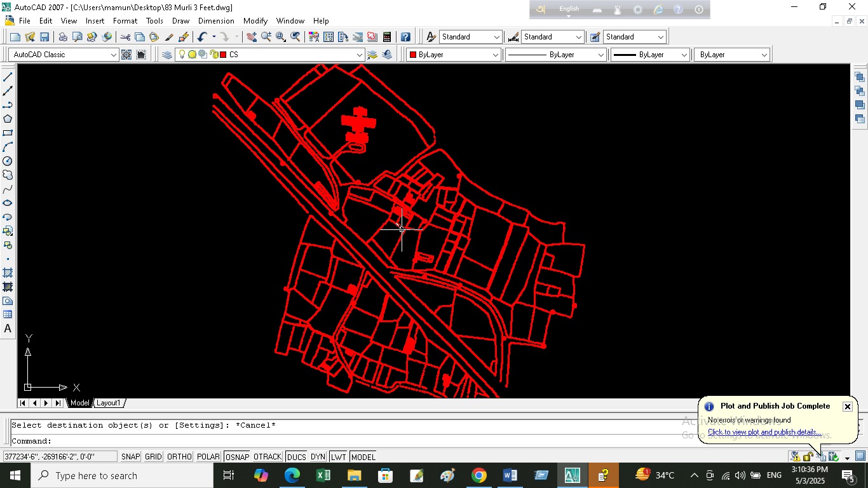Select the Multiline Text tool
The height and width of the screenshot is (488, 868).
point(8,329)
